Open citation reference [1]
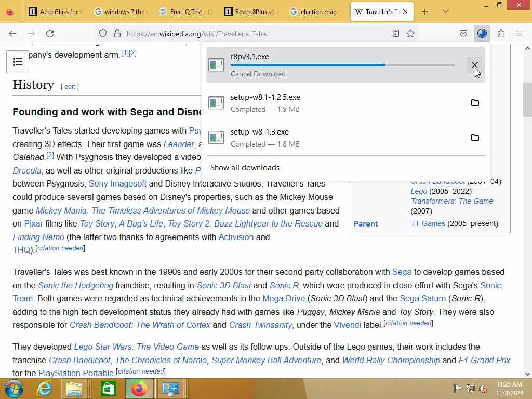532x399 pixels. [125, 53]
